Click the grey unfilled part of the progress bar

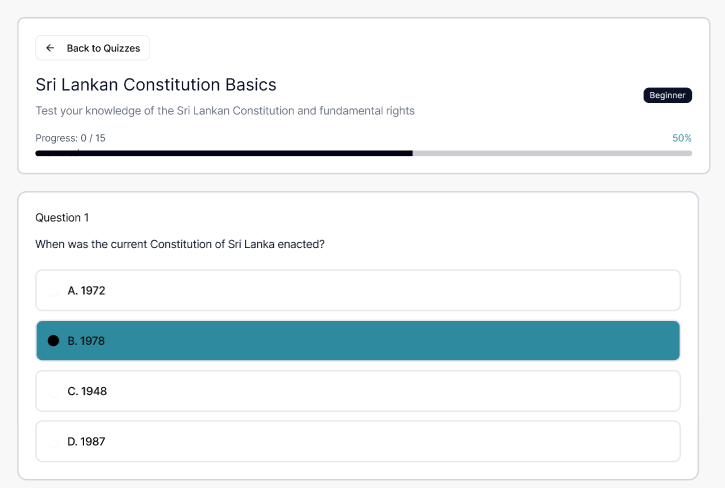tap(552, 153)
